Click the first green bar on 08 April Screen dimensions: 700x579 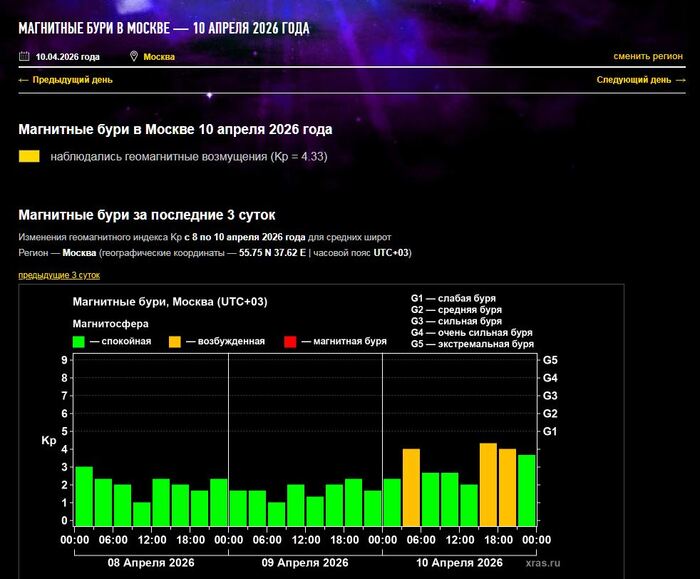coord(84,496)
